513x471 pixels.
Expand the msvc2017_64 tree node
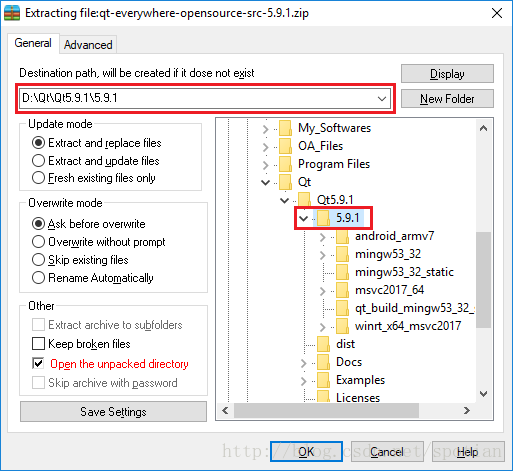pos(322,291)
